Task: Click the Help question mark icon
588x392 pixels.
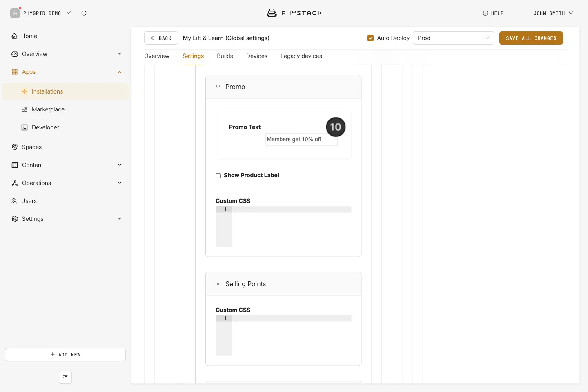Action: [x=486, y=13]
